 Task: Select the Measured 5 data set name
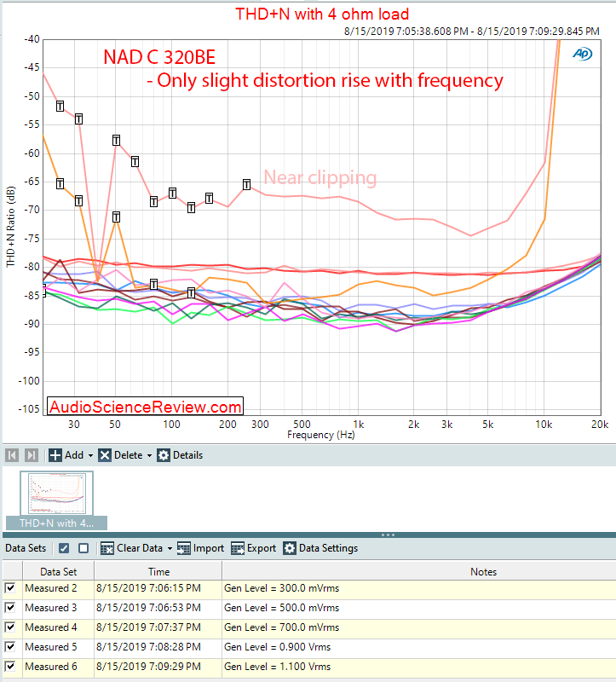point(51,647)
